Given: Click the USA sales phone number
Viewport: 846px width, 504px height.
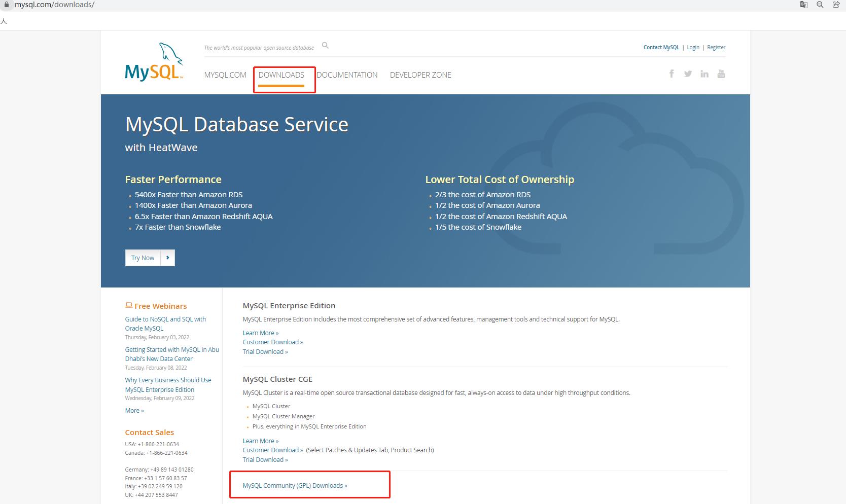Looking at the screenshot, I should (158, 444).
